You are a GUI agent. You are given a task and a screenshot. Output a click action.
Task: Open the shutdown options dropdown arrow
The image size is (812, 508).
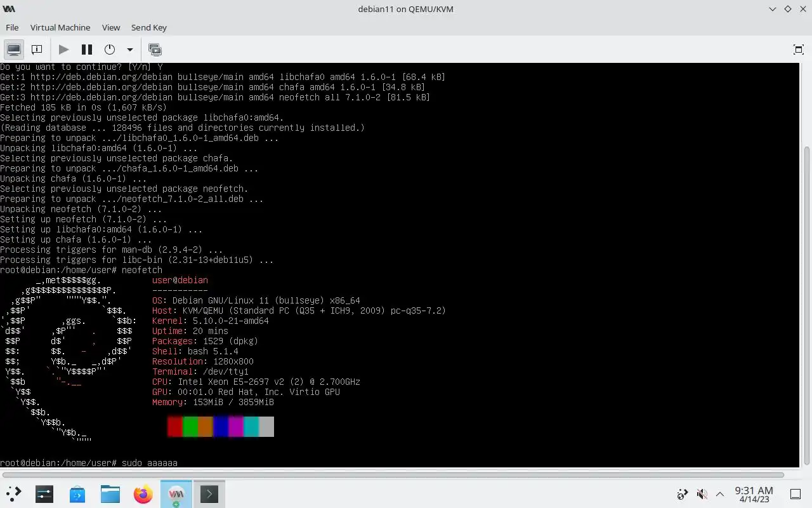tap(130, 50)
